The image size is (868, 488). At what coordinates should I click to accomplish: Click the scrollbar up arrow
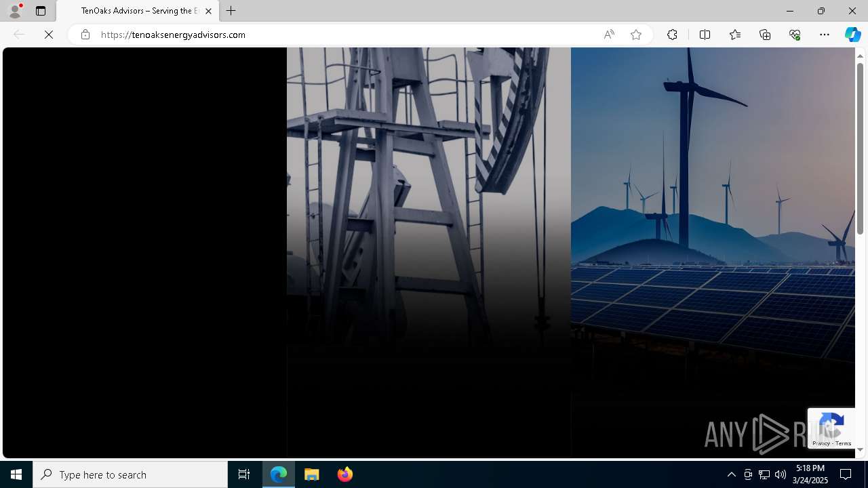(860, 55)
